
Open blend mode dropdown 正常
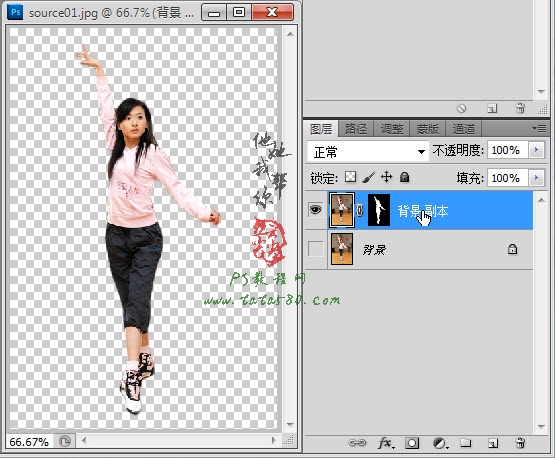pyautogui.click(x=367, y=152)
